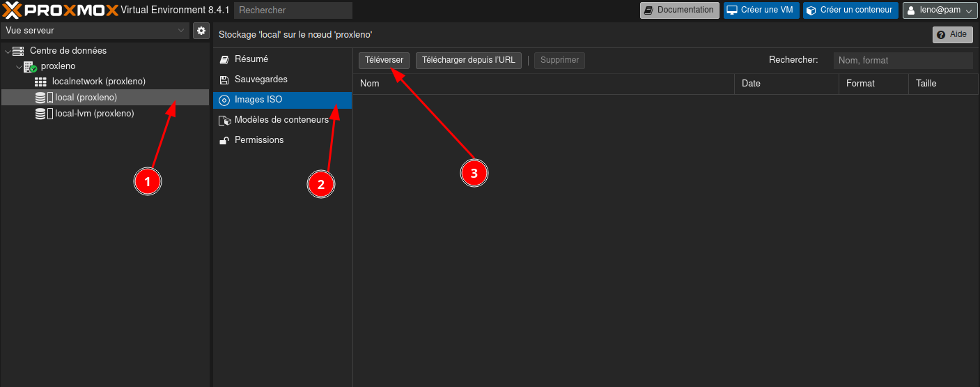Click the Centre de données server icon
The image size is (980, 387).
coord(18,51)
